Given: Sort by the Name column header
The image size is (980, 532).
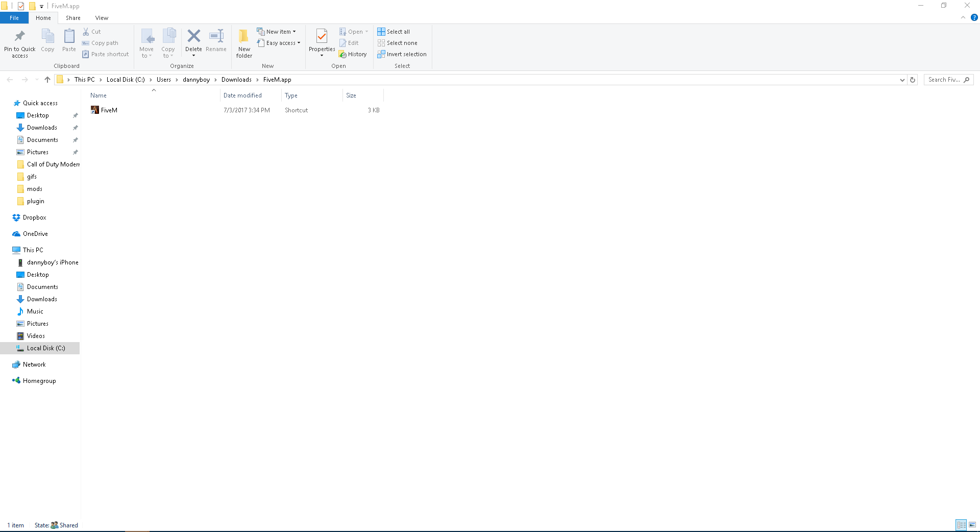Looking at the screenshot, I should [x=154, y=95].
